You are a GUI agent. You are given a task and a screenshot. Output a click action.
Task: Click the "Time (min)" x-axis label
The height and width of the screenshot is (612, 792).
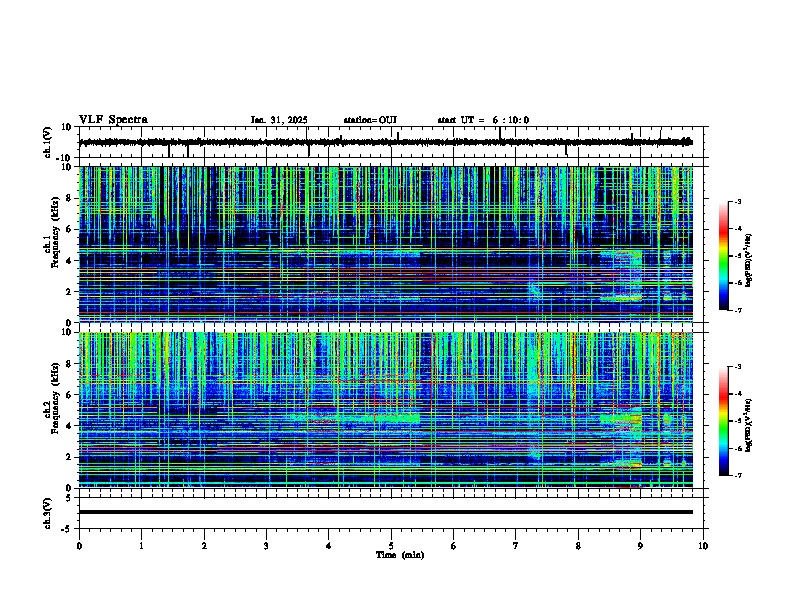coord(400,555)
